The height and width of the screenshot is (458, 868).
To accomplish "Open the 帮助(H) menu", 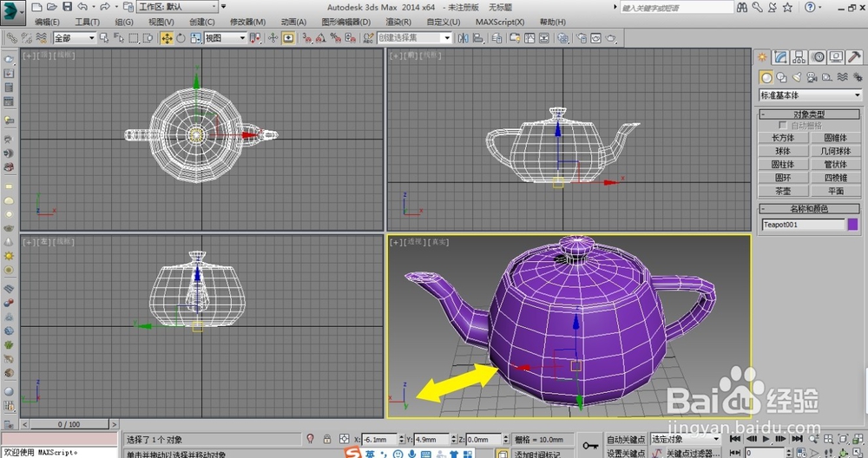I will pos(552,23).
